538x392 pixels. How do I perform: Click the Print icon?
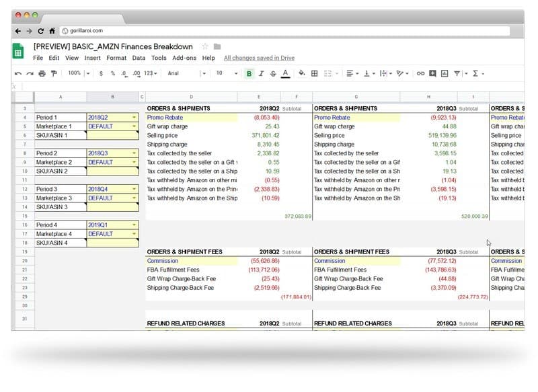pyautogui.click(x=42, y=73)
